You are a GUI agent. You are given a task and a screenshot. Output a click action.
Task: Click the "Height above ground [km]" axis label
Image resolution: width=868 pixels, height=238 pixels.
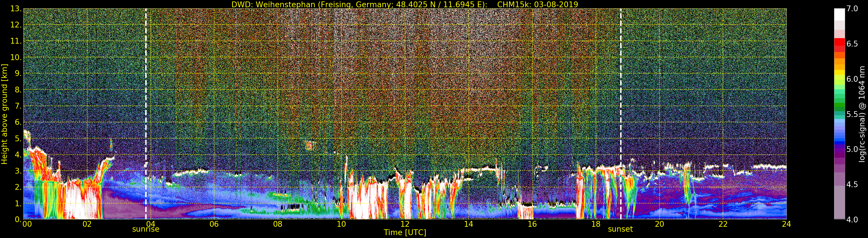pos(4,114)
